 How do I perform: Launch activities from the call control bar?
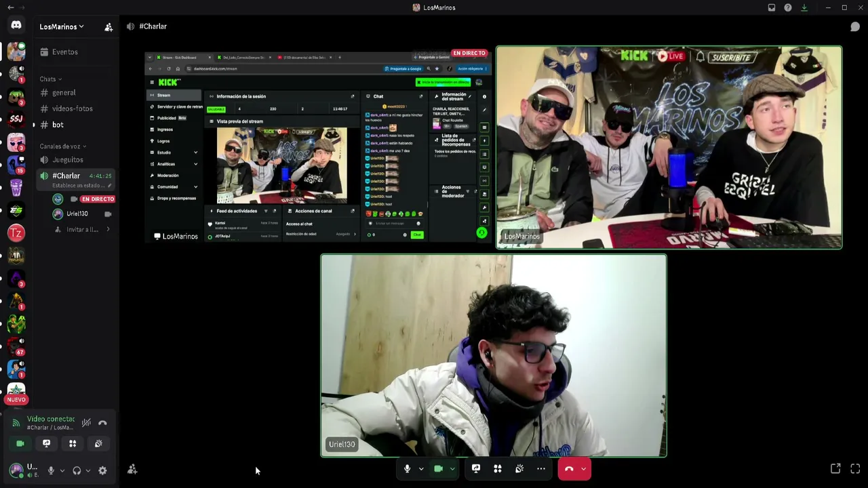(498, 468)
